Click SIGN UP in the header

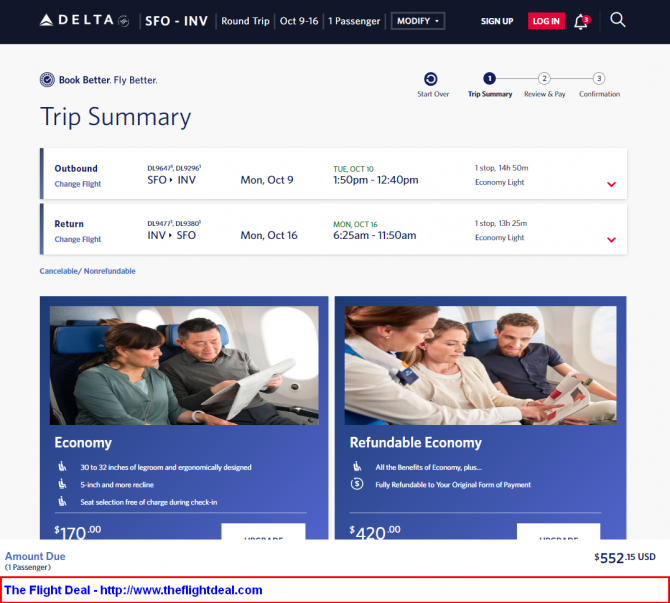coord(497,21)
